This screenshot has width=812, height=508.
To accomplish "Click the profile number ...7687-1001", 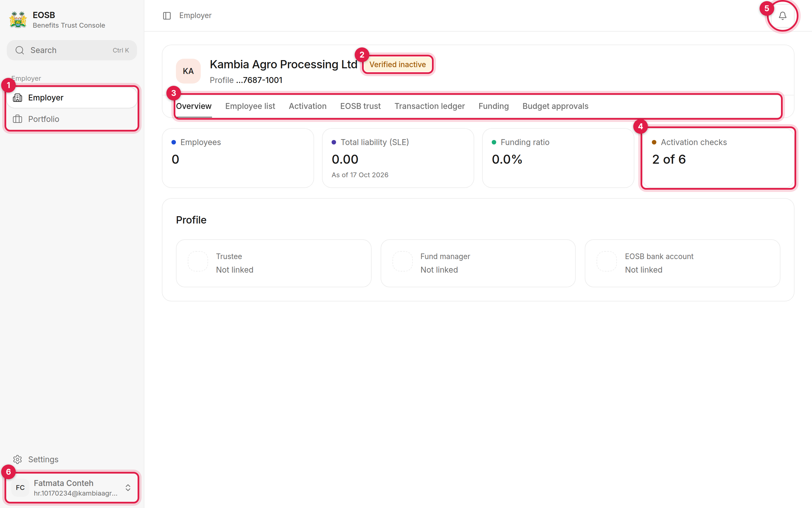I will click(x=259, y=80).
